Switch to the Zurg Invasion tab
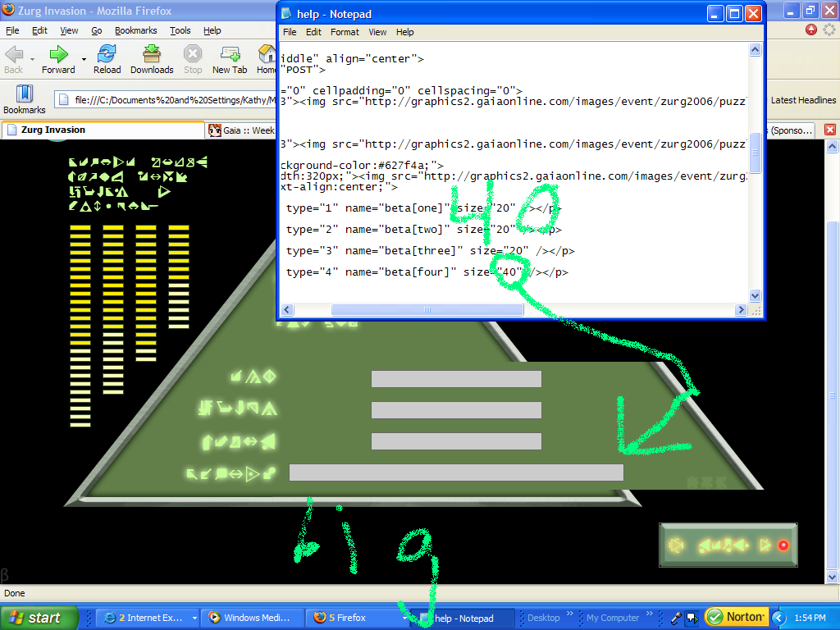 [x=103, y=130]
